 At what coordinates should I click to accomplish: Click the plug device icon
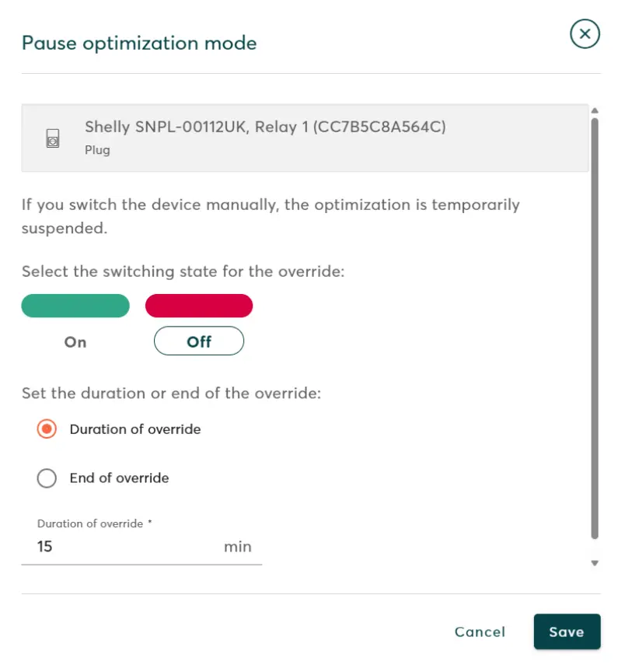coord(53,138)
